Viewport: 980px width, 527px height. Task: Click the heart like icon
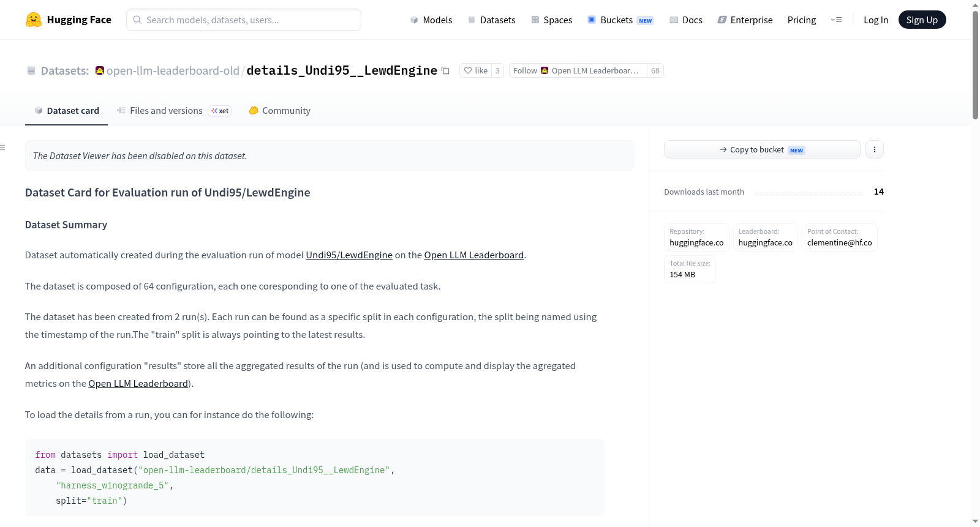tap(468, 71)
